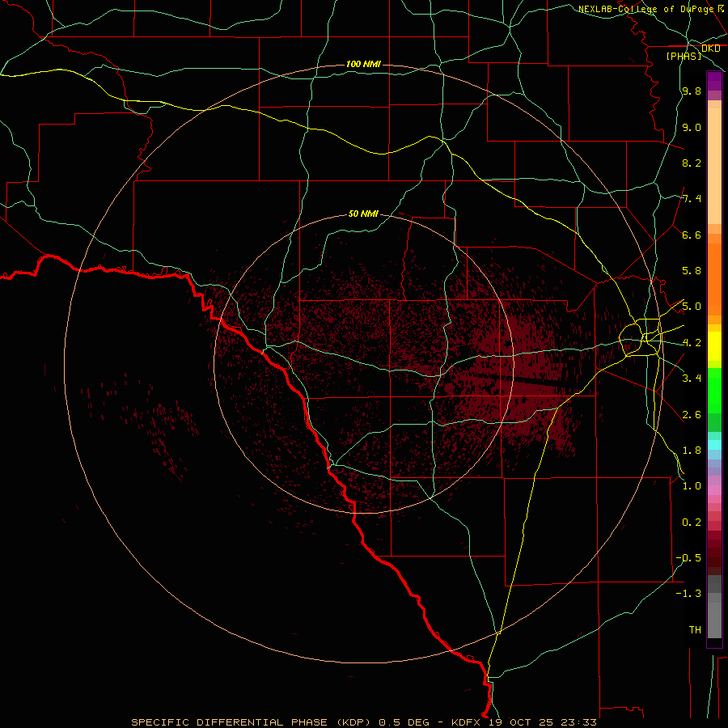The width and height of the screenshot is (728, 728).
Task: Click the 9.0 value on the color scale
Action: [x=692, y=127]
